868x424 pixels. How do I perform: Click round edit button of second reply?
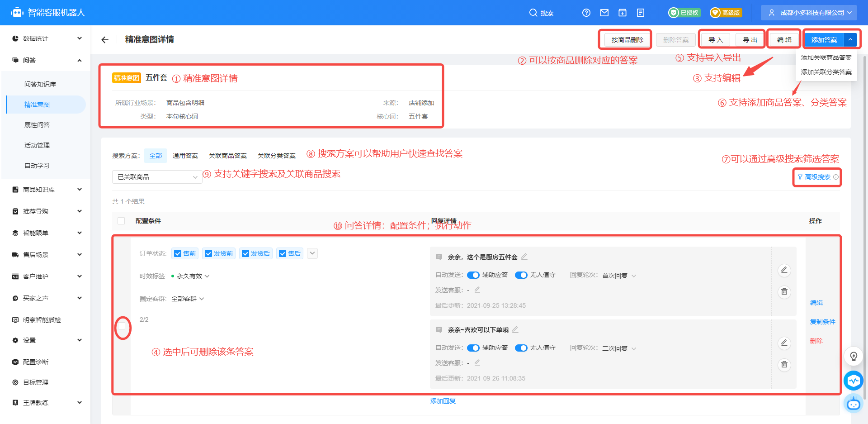click(x=784, y=343)
